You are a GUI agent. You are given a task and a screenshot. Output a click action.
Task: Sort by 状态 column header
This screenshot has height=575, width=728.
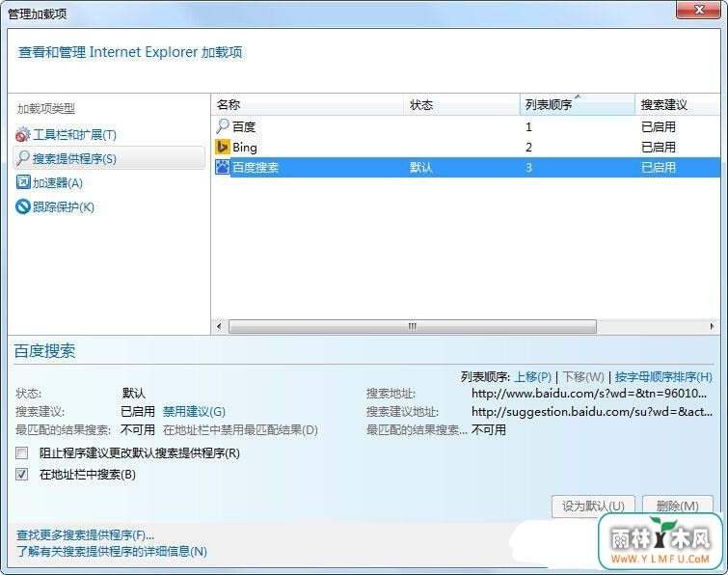(x=462, y=105)
